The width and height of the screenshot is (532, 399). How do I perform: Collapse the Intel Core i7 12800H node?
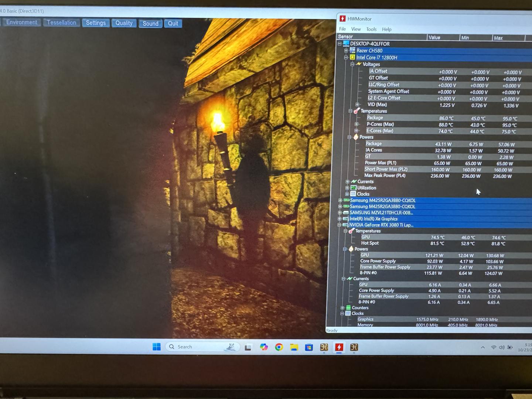pos(346,58)
